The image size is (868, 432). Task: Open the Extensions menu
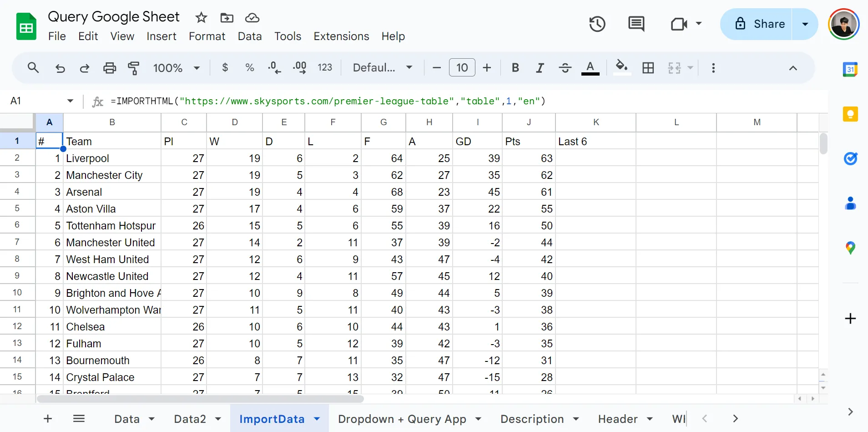[341, 36]
